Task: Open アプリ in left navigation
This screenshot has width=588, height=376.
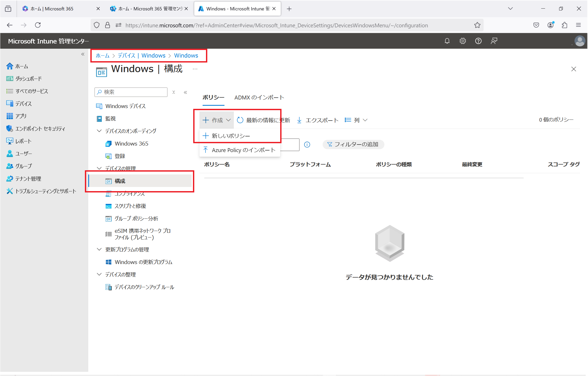Action: click(16, 116)
